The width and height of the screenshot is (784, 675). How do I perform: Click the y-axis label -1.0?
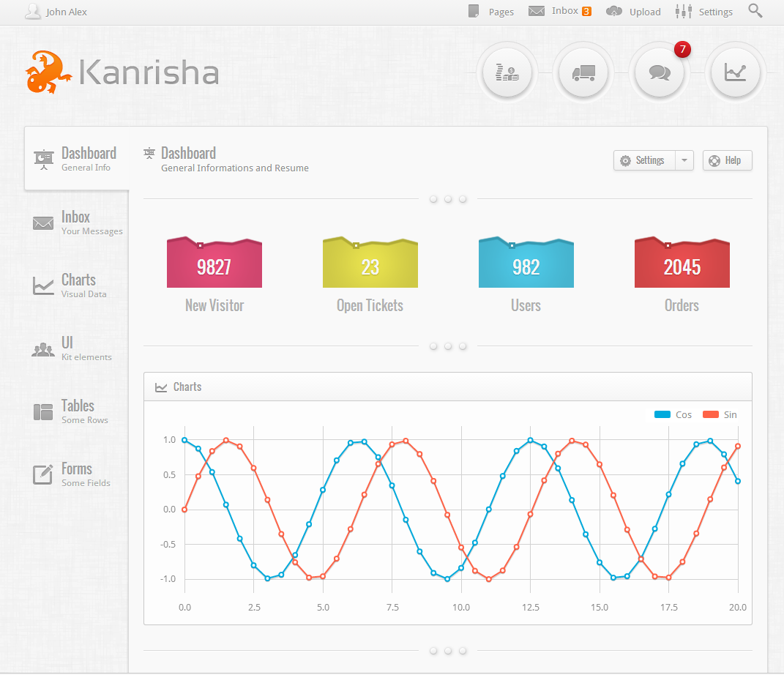coord(168,579)
